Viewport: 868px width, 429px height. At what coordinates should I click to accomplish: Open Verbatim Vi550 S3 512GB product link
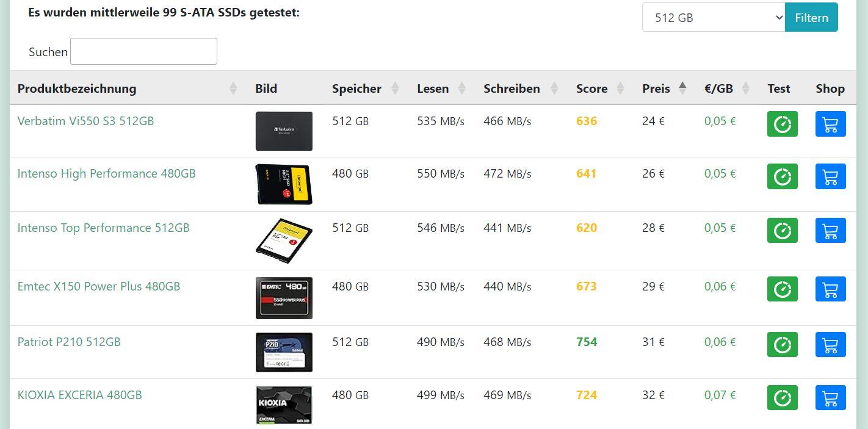click(85, 121)
